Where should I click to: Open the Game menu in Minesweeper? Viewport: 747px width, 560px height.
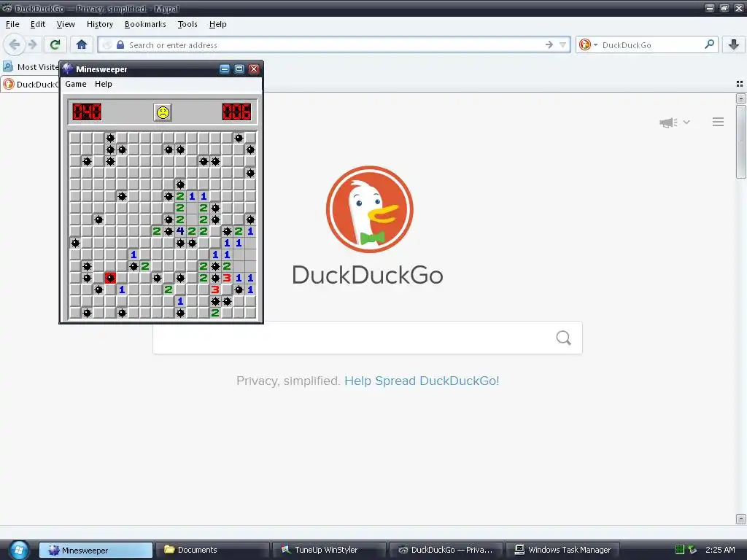[76, 84]
